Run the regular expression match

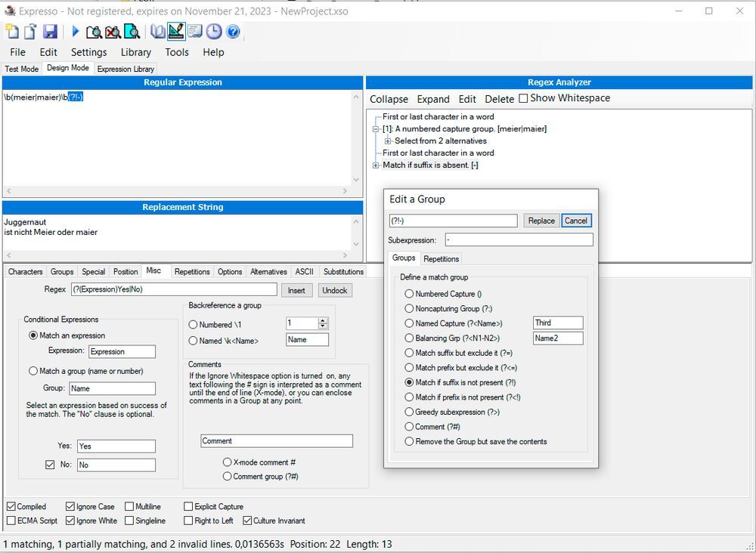tap(74, 32)
